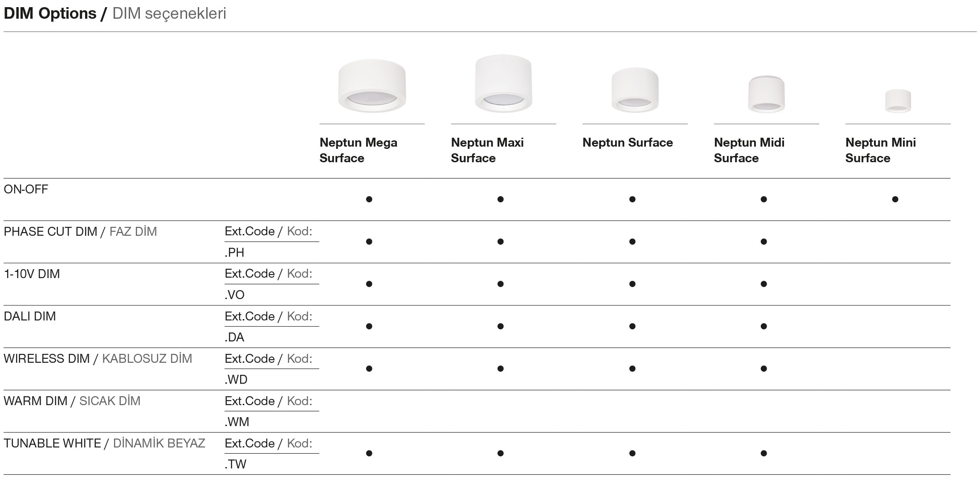Click the Neptun Surface lamp image

coord(635,90)
